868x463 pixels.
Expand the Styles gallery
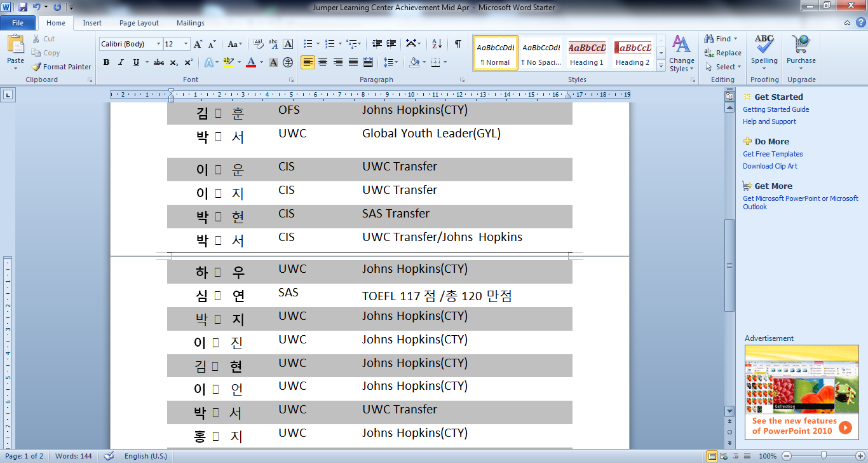pos(661,65)
